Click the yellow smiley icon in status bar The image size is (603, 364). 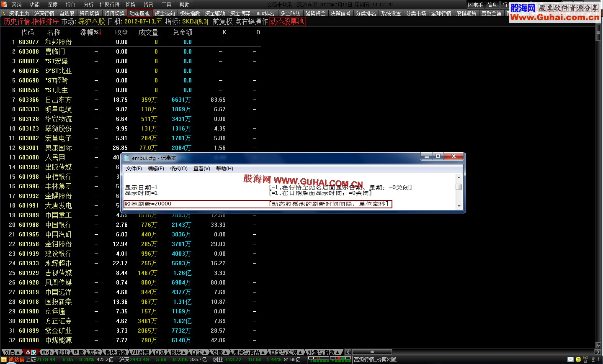pyautogui.click(x=578, y=359)
